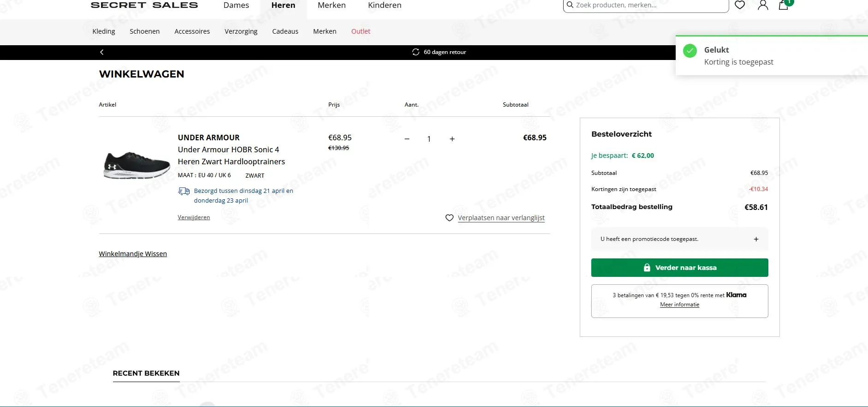Click the Besteloverzicht heading
This screenshot has width=868, height=407.
[622, 134]
